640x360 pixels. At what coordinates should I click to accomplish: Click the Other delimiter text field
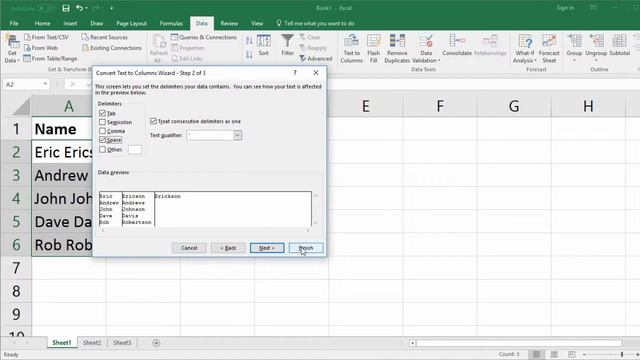click(x=135, y=150)
